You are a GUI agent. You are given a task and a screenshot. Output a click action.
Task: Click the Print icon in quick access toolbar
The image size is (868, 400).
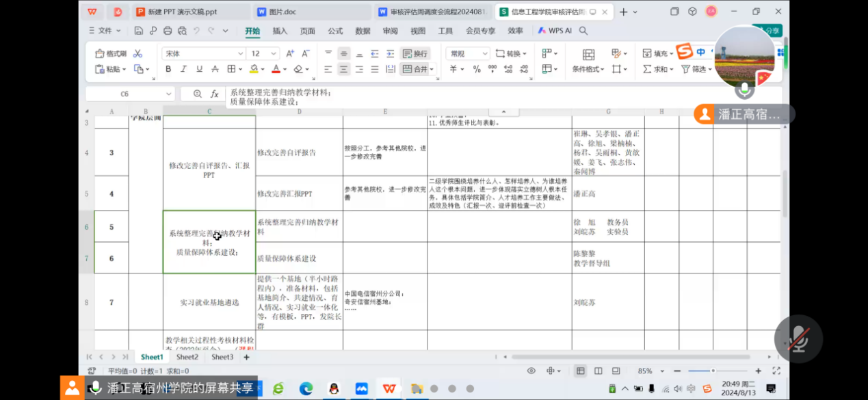(x=168, y=31)
